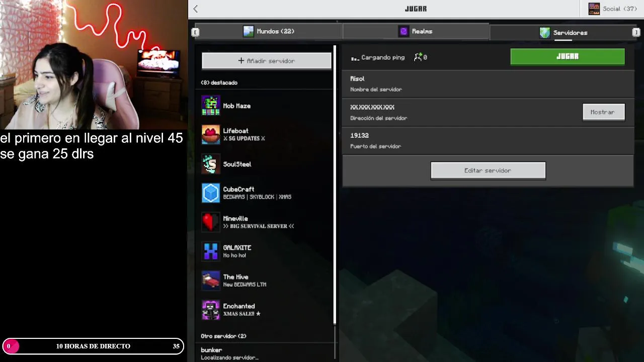The image size is (644, 362).
Task: Click the Realms portal icon
Action: [x=404, y=31]
